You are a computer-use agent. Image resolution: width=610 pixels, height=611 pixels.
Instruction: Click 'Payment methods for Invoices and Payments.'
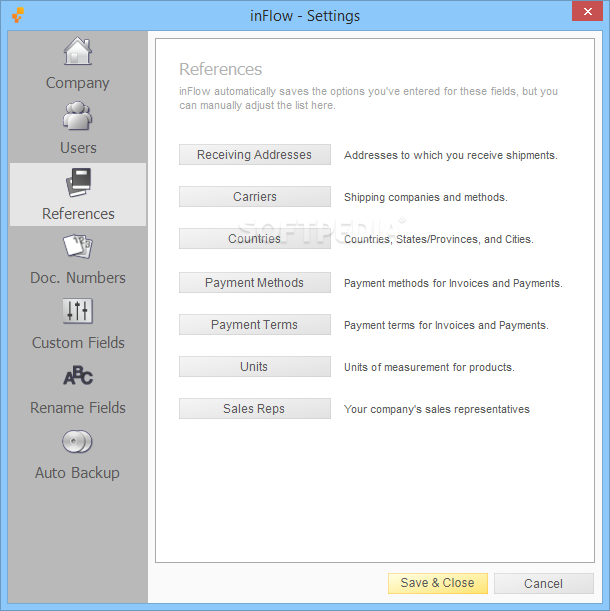(453, 283)
